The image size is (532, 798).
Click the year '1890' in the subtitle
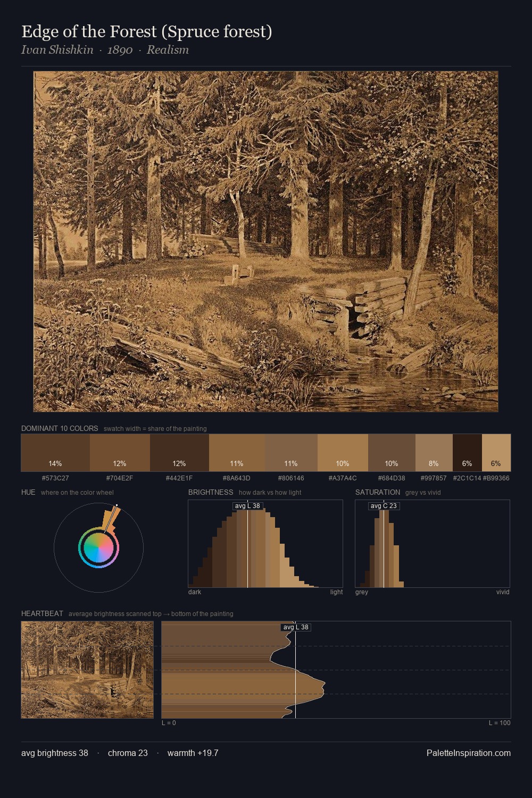(x=120, y=50)
